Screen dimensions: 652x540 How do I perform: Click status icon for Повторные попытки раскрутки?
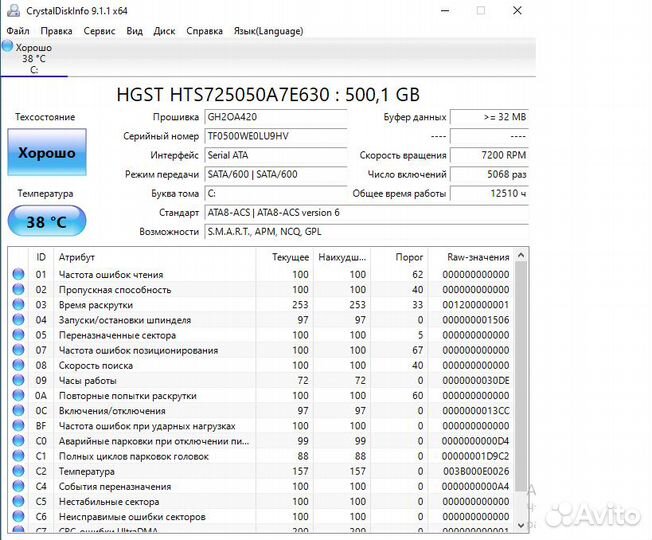pos(18,395)
